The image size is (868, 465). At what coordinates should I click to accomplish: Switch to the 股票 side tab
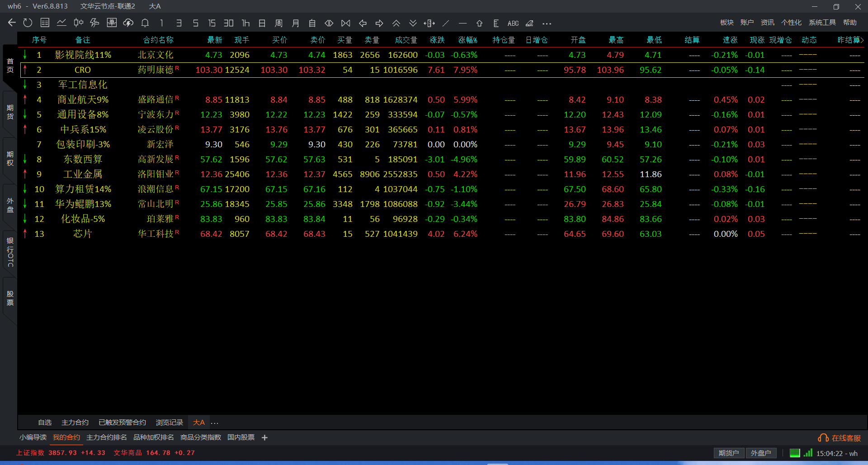10,298
